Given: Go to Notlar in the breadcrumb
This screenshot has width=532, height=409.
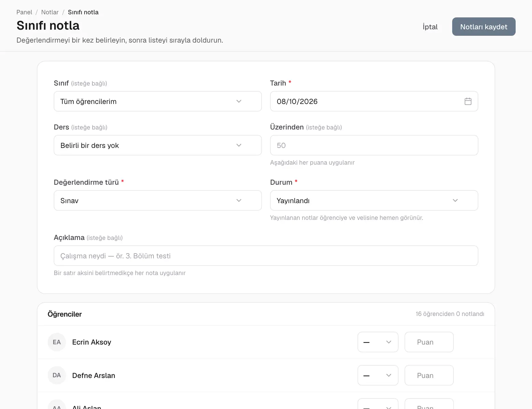Looking at the screenshot, I should (50, 12).
